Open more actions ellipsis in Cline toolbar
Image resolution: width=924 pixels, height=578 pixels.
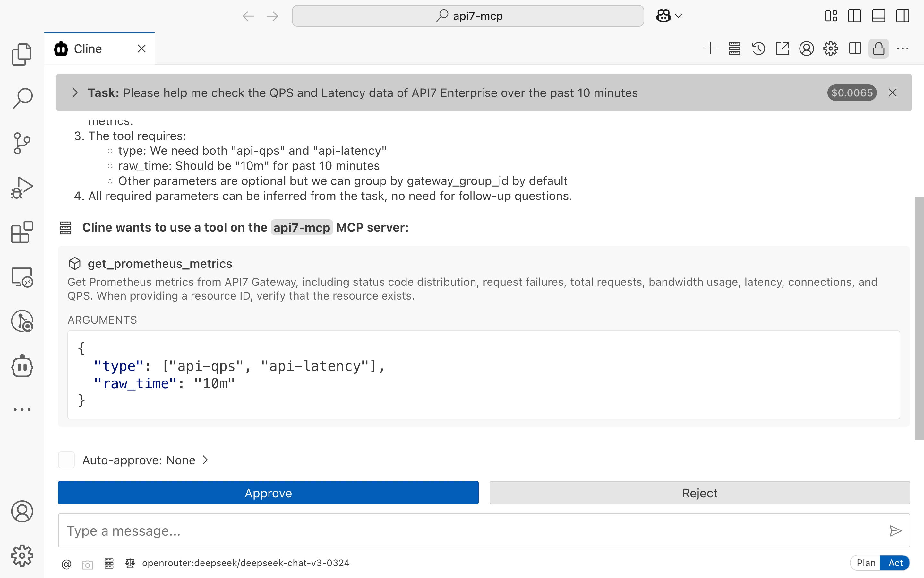903,48
